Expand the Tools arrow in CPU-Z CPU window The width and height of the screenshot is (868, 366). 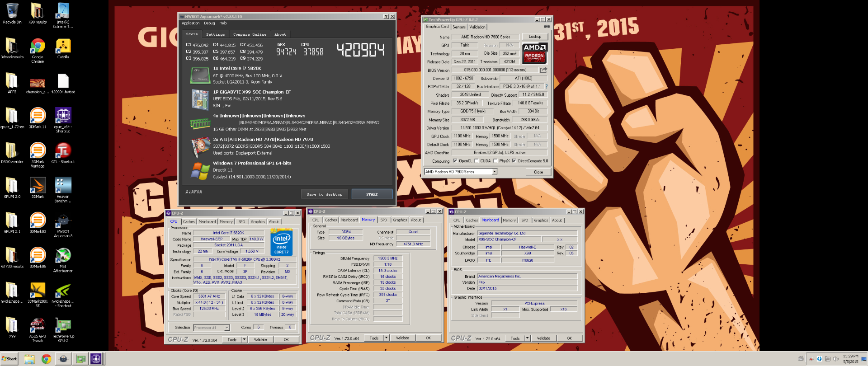coord(244,339)
